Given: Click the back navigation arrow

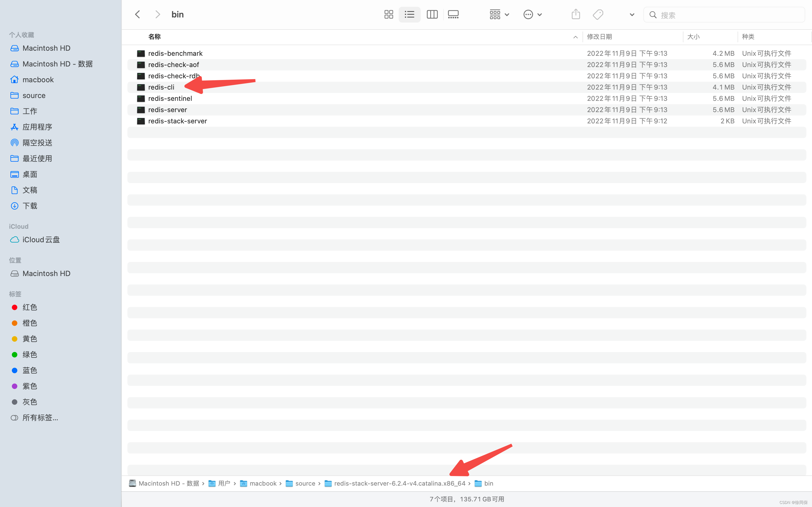Looking at the screenshot, I should click(x=137, y=14).
